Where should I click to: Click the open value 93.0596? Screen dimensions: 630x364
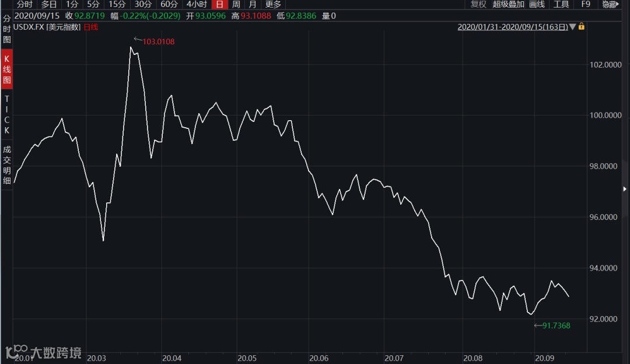pos(211,16)
